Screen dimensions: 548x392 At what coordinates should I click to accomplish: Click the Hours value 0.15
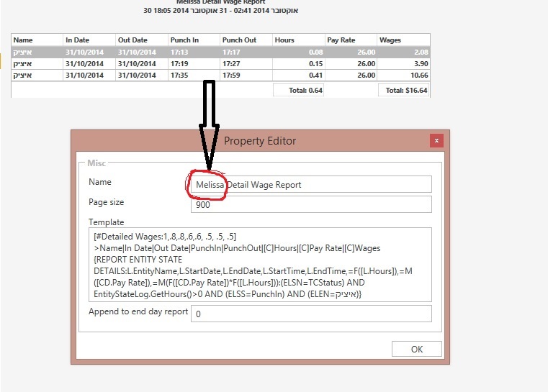click(x=315, y=63)
